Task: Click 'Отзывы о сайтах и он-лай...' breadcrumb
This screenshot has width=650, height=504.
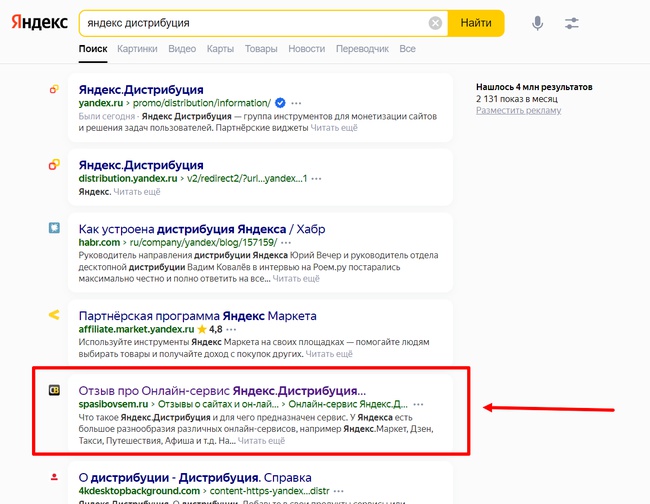Action: coord(218,404)
